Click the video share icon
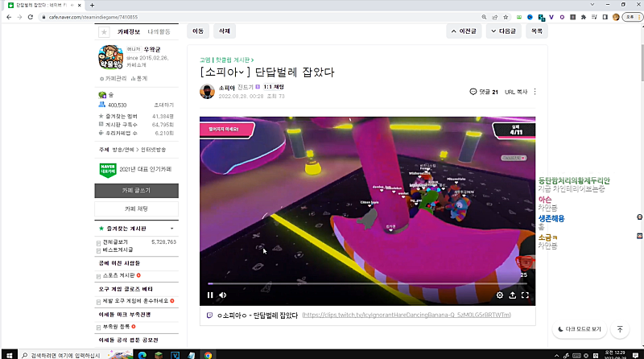Image resolution: width=644 pixels, height=359 pixels. pos(512,295)
